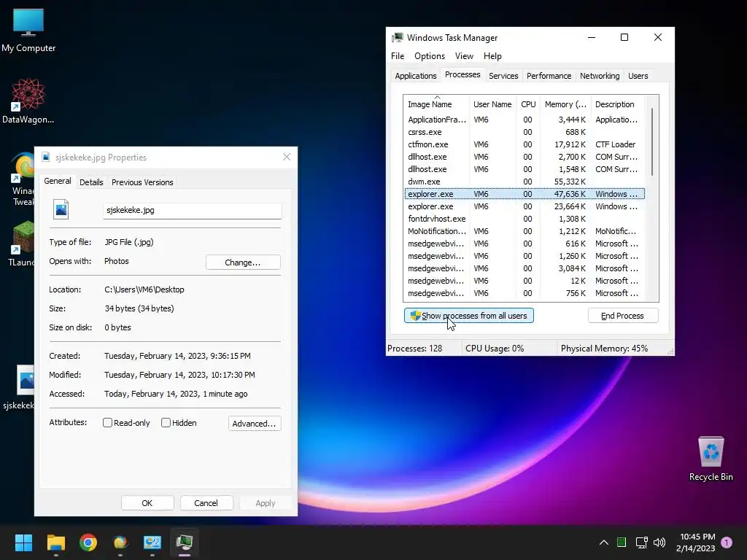The height and width of the screenshot is (560, 747).
Task: Switch to the Users tab
Action: click(638, 76)
